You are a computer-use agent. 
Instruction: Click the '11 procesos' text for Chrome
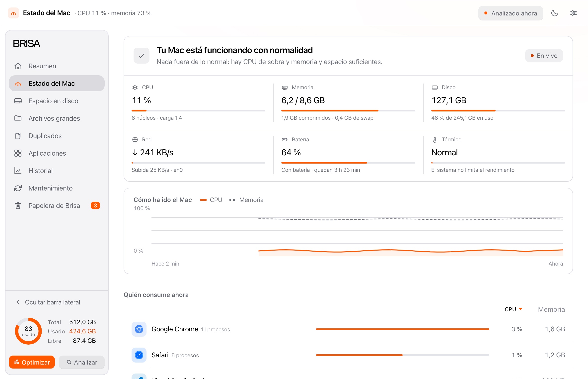coord(216,329)
